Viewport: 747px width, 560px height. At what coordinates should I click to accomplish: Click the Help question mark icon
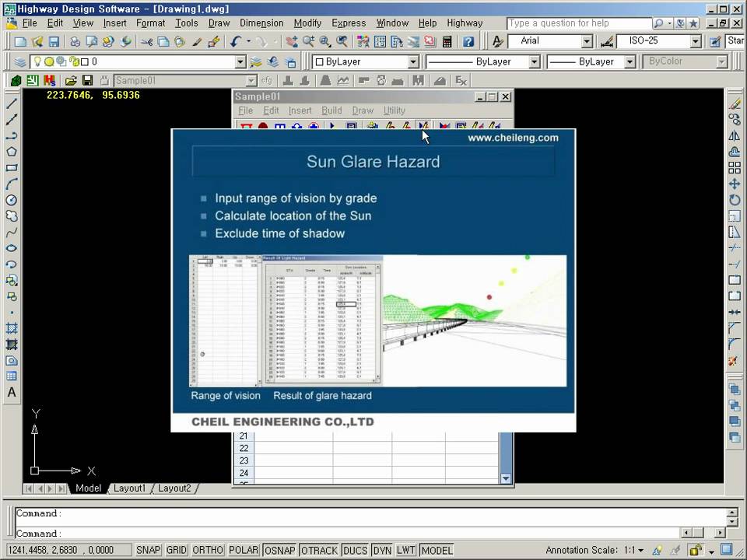pyautogui.click(x=468, y=42)
